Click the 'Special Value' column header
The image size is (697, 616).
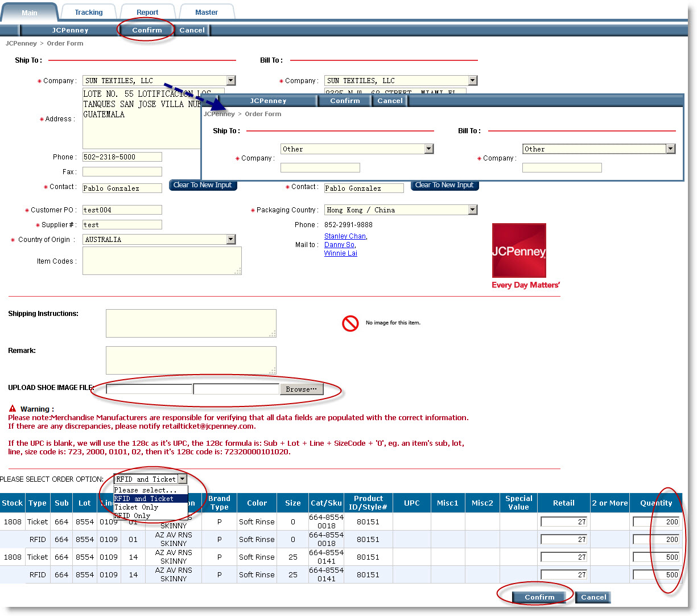click(518, 503)
